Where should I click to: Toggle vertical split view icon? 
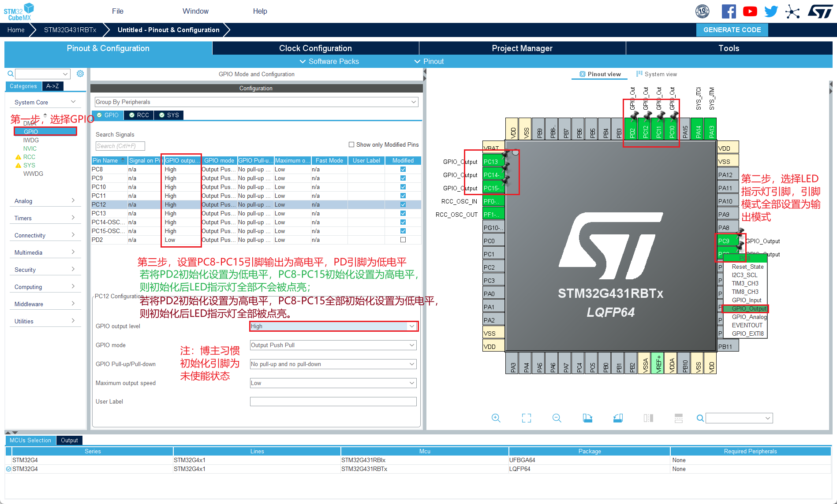(x=648, y=418)
